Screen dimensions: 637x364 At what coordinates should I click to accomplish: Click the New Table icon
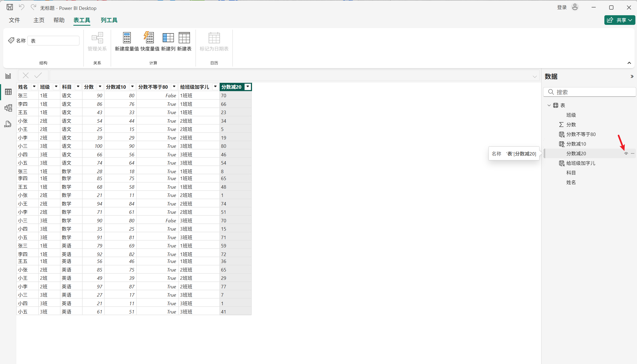point(184,38)
